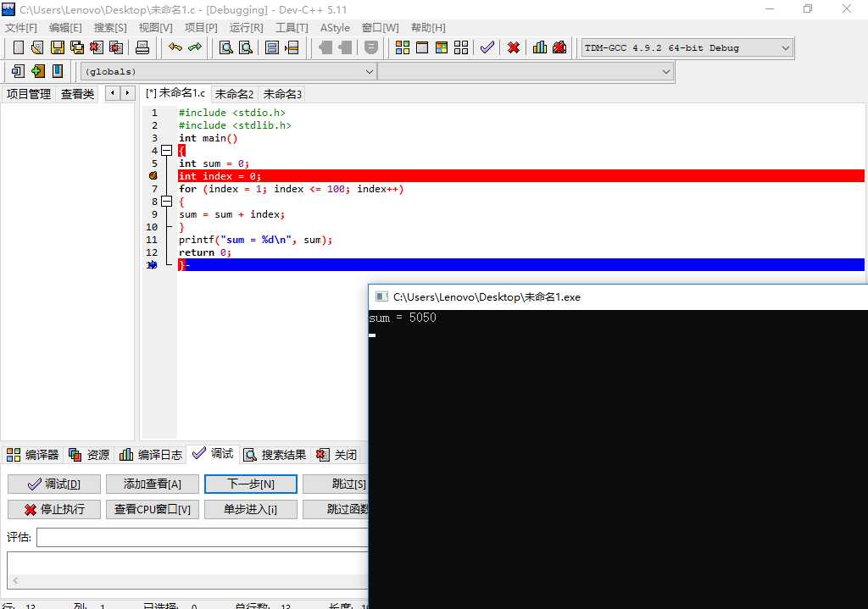
Task: Switch to the 未命名2 editor tab
Action: [x=234, y=94]
